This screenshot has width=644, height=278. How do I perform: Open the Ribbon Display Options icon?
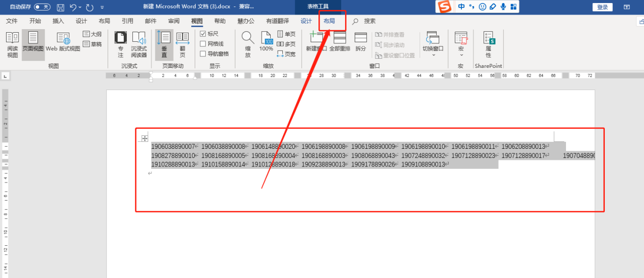pyautogui.click(x=627, y=7)
